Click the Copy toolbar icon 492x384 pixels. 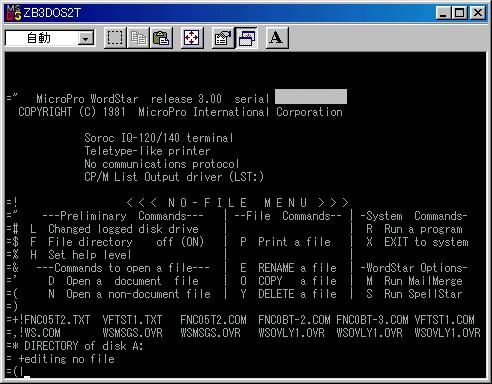(x=138, y=38)
